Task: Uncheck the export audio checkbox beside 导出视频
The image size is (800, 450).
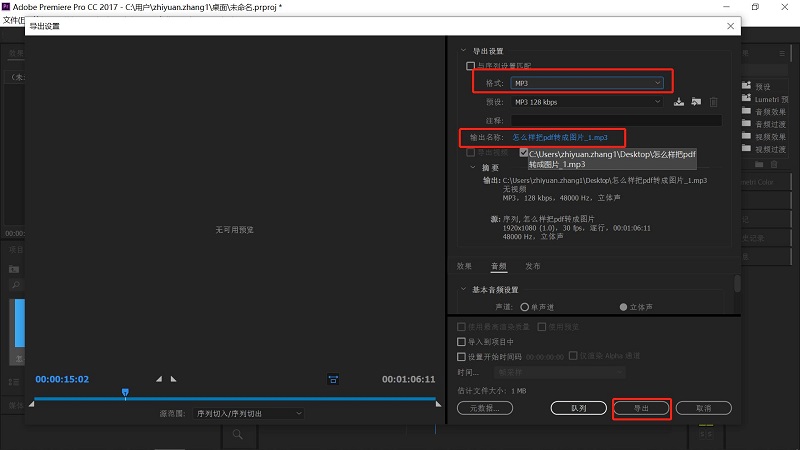Action: [523, 153]
